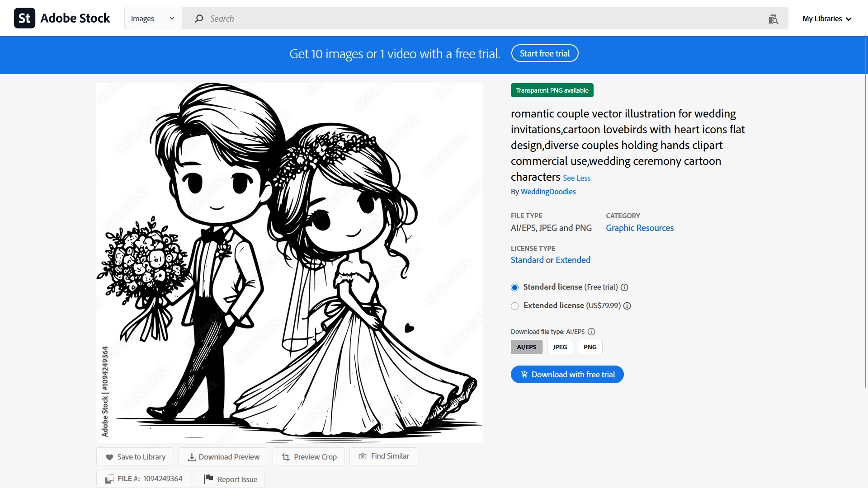
Task: Collapse title with See Less
Action: coord(576,178)
